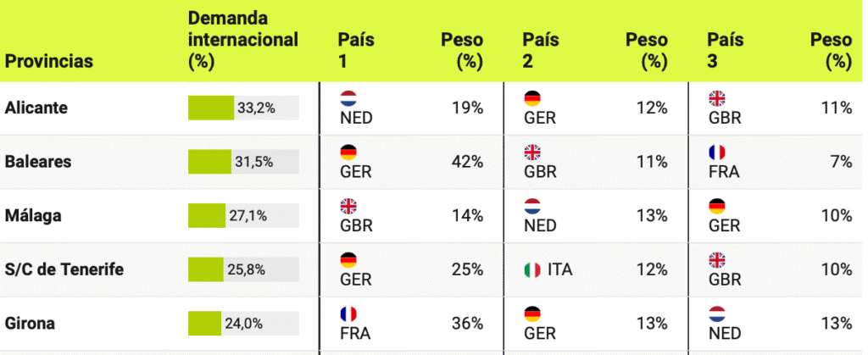Screen dimensions: 868x355
Task: Click the German flag in Málaga País 3
Action: 717,206
